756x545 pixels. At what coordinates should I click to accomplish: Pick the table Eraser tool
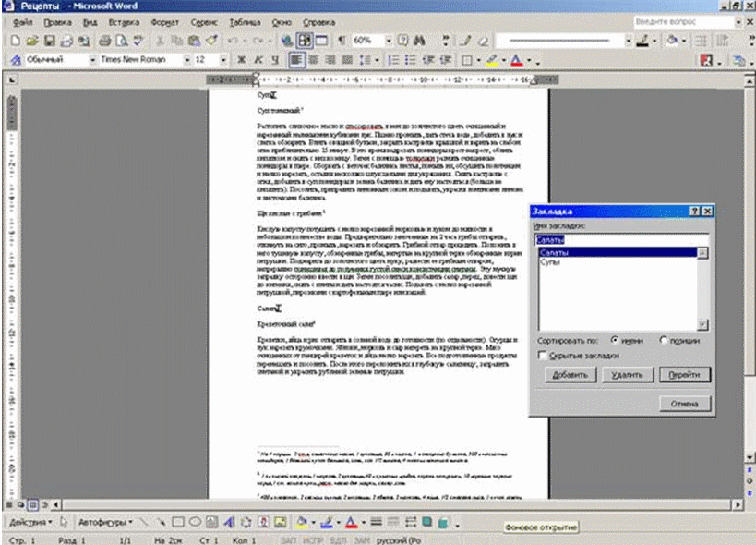[x=483, y=41]
